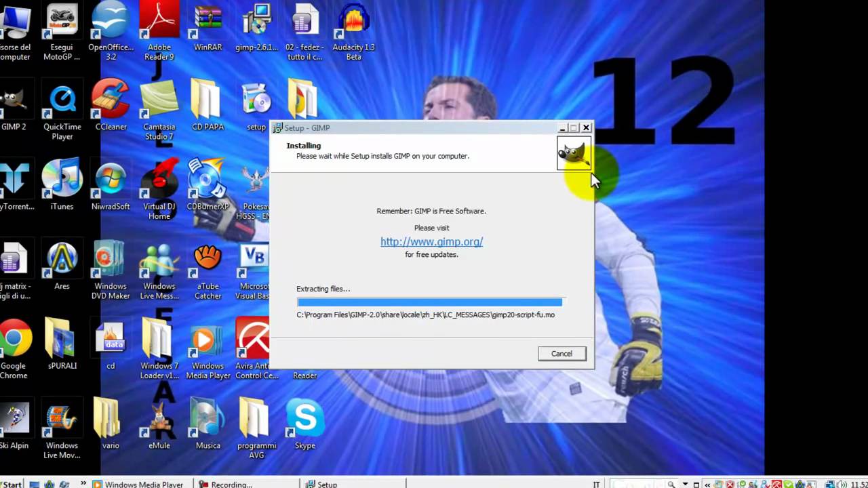Select the Windows Live Movie Maker shortcut
Image resolution: width=868 pixels, height=488 pixels.
[62, 430]
